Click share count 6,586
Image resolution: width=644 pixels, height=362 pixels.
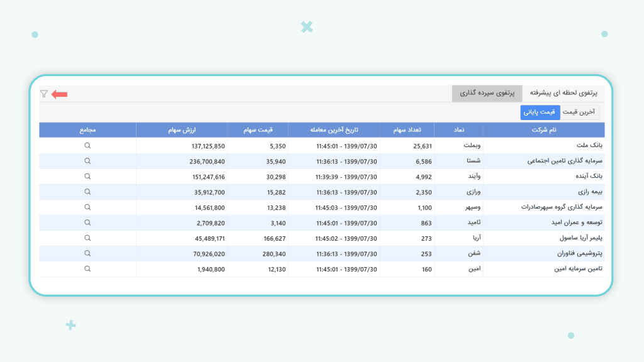(x=424, y=162)
